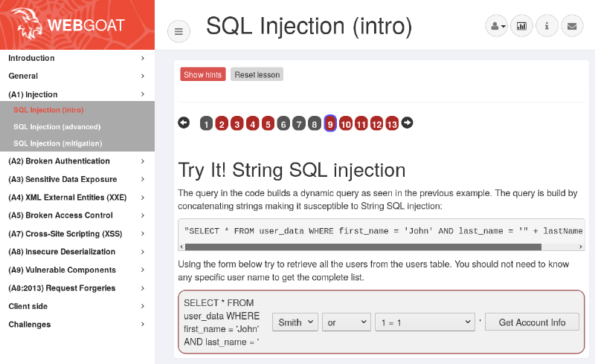Screen dimensions: 595x364
Task: Open the '1 = 1' condition dropdown
Action: (x=425, y=322)
